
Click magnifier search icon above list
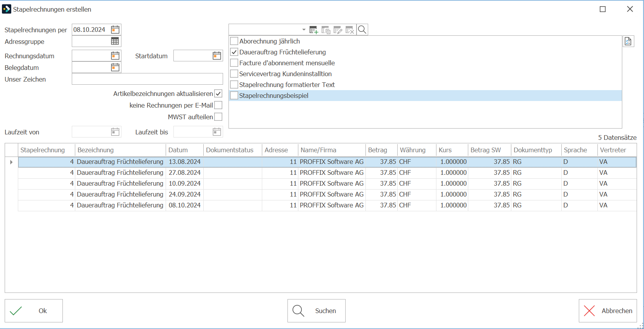click(362, 30)
